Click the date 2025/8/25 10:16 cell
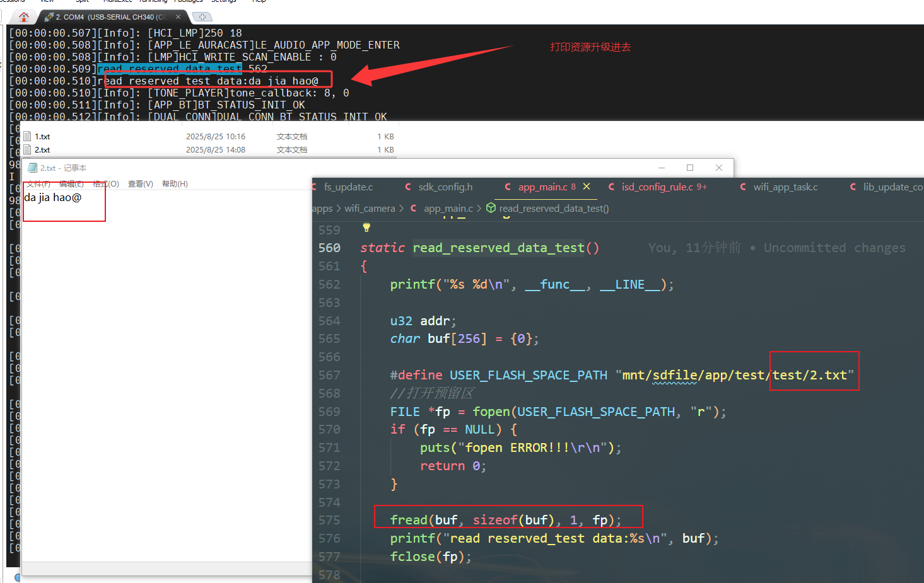Viewport: 924px width, 583px height. 216,136
